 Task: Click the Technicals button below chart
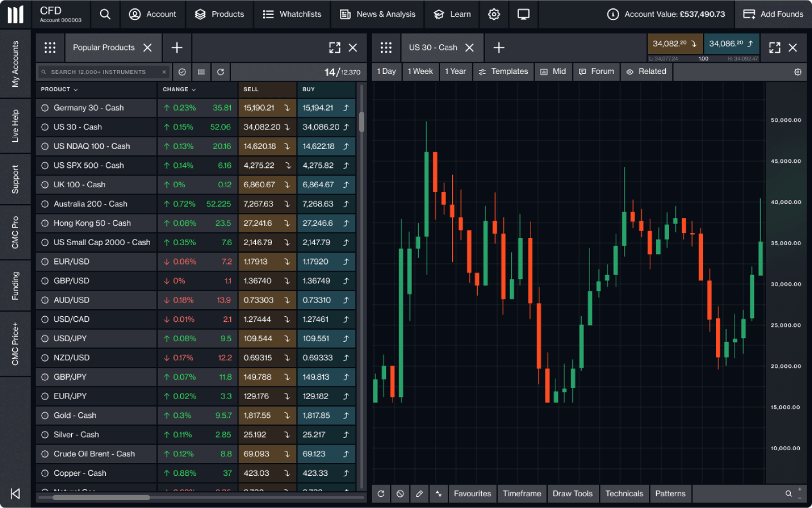(x=624, y=494)
